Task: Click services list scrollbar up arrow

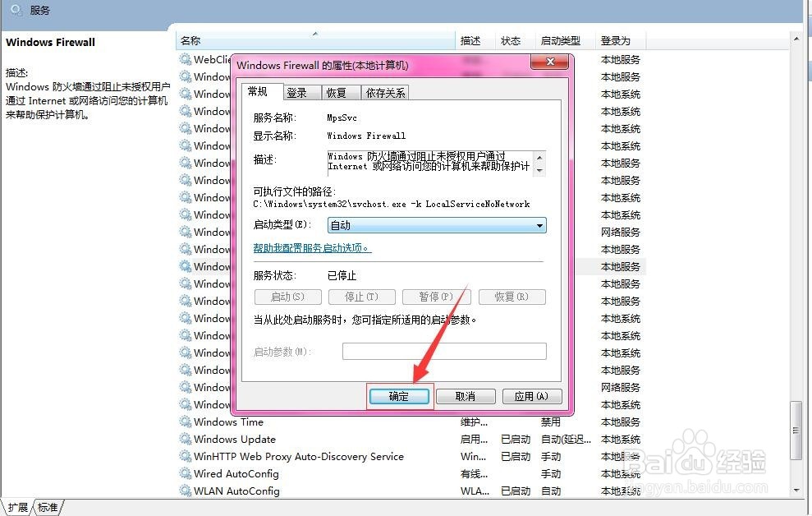Action: tap(796, 39)
